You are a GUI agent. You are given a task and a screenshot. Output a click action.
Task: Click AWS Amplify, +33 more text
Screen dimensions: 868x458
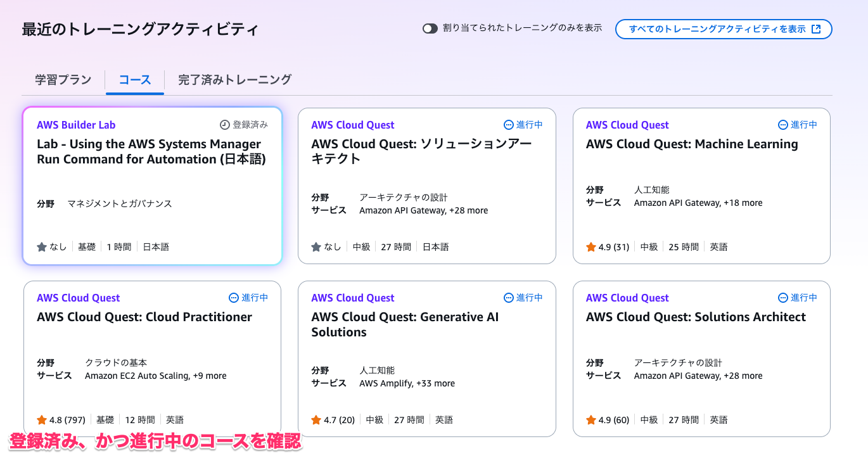407,383
